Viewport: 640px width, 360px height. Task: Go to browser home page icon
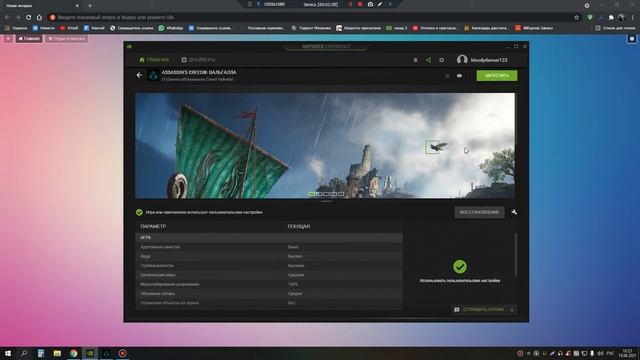[39, 18]
